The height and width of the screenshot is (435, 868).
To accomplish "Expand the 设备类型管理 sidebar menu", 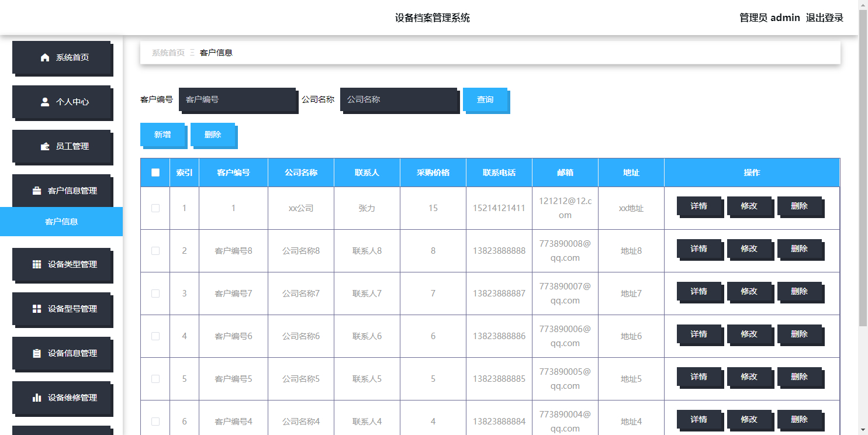I will (61, 264).
